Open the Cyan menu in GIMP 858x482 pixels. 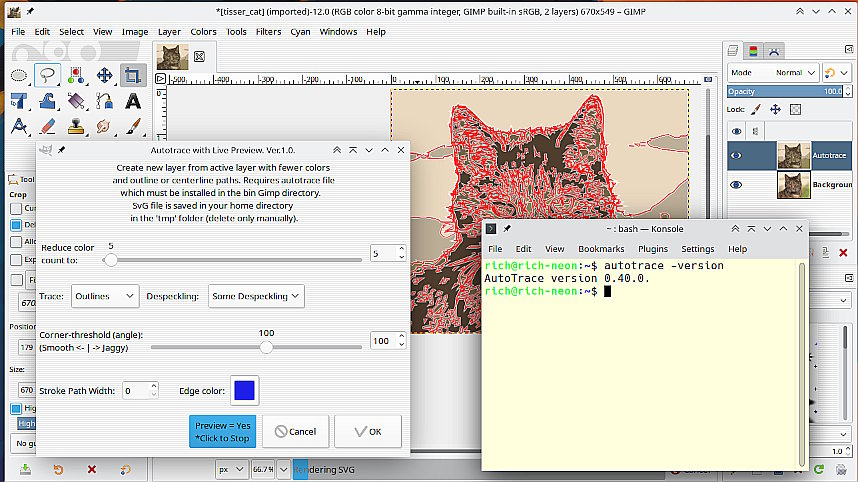point(300,32)
